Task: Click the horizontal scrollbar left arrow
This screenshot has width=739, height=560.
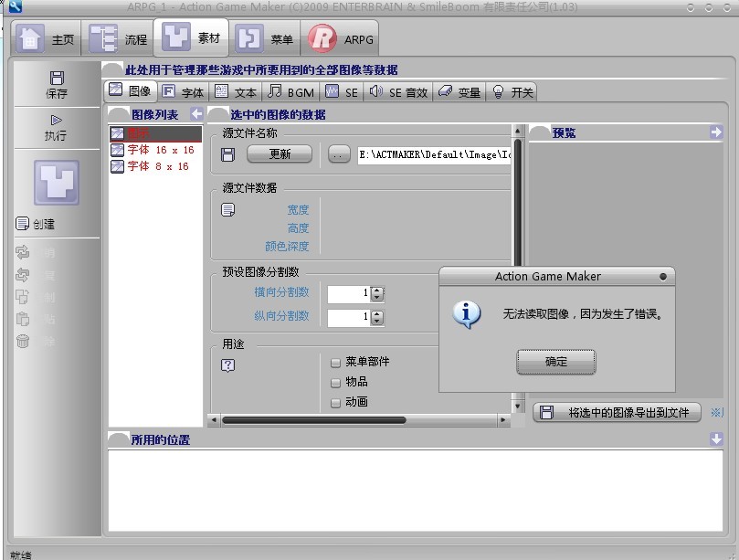Action: tap(215, 419)
